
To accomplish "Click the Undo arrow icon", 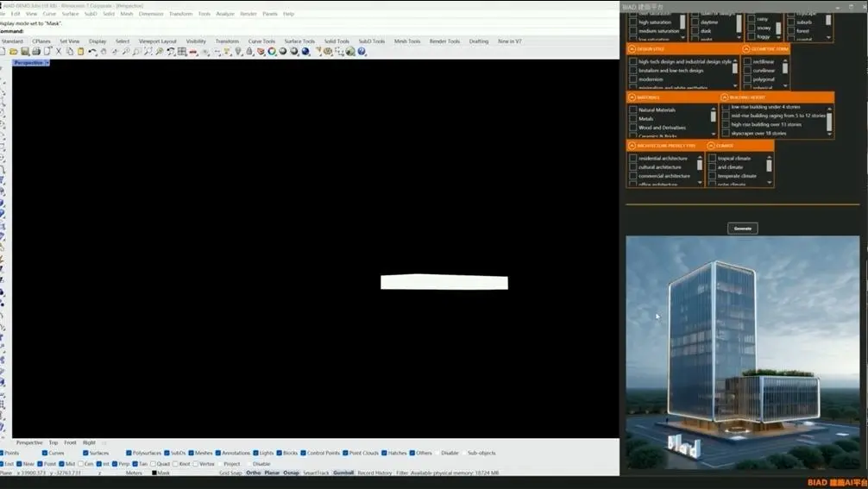I will [92, 52].
